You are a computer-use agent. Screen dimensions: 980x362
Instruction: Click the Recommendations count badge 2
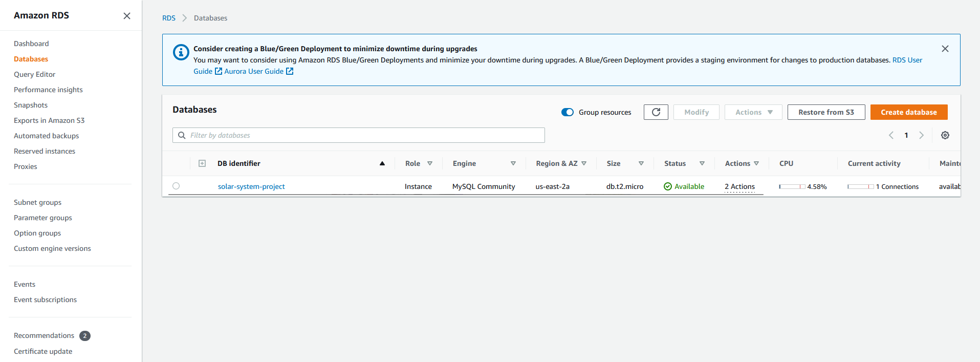pos(85,336)
